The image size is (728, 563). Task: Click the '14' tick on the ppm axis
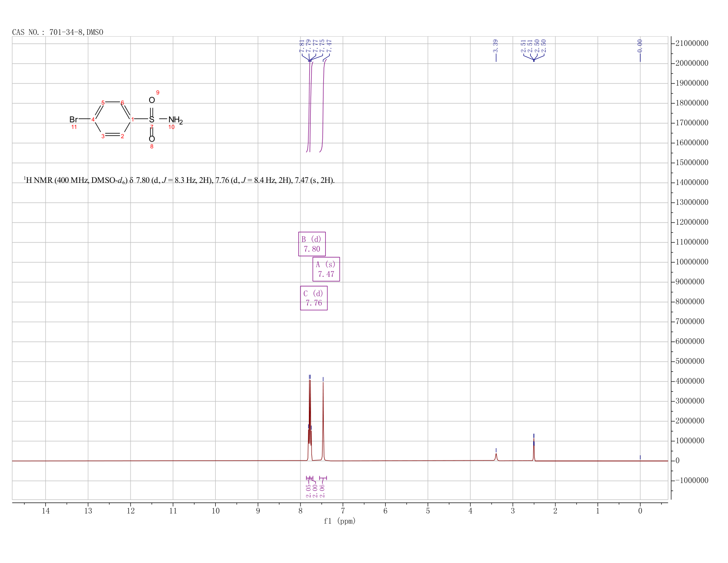45,511
